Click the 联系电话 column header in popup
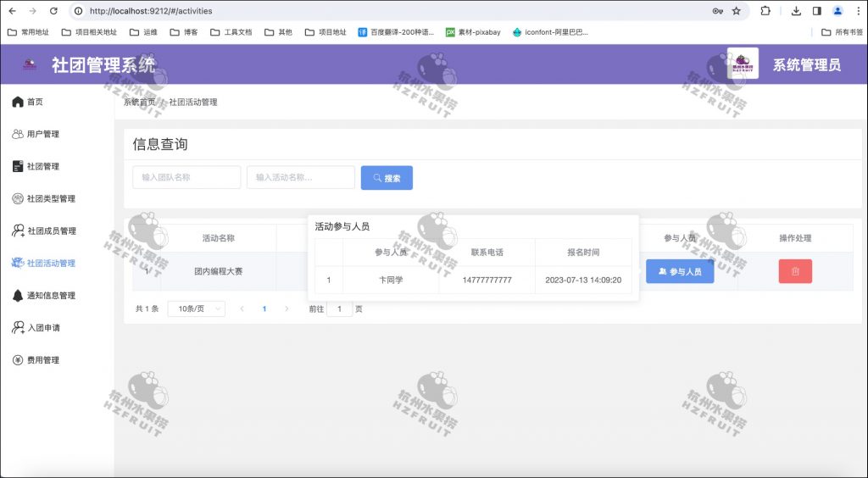 pos(487,253)
